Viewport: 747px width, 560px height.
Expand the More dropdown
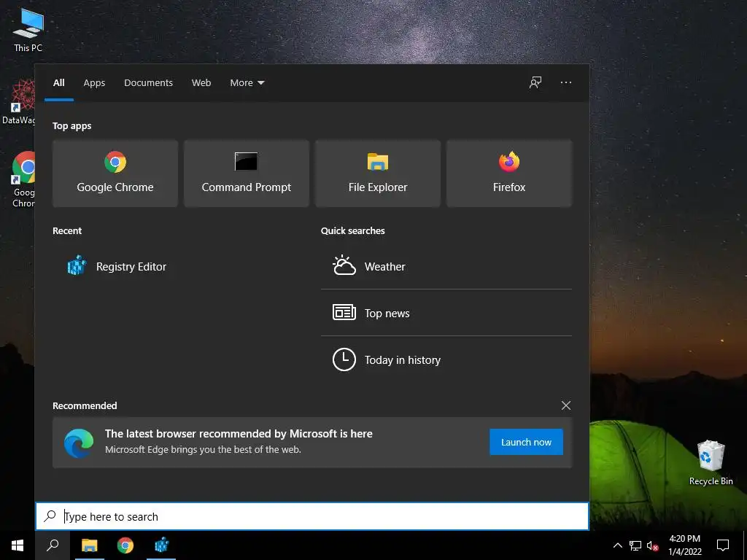click(247, 83)
